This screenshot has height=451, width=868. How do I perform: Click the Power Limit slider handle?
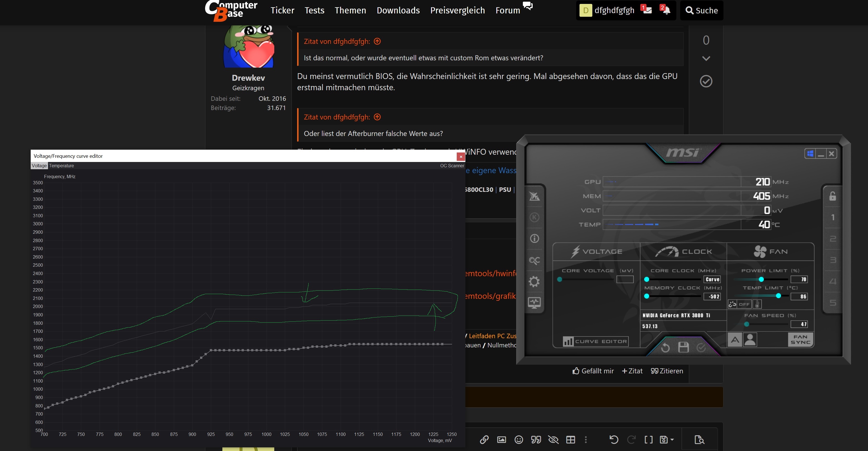click(761, 279)
